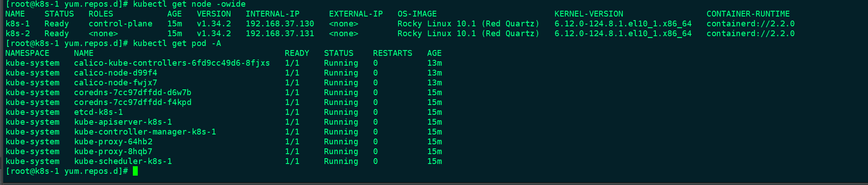
Task: Click the kube-scheduler-k8s-1 pod name
Action: pos(123,161)
